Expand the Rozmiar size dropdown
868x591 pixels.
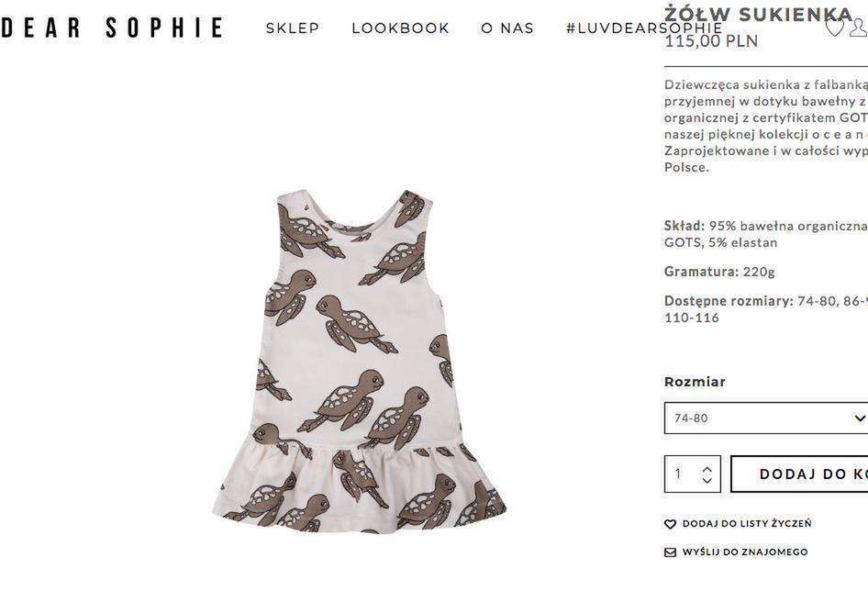[766, 418]
